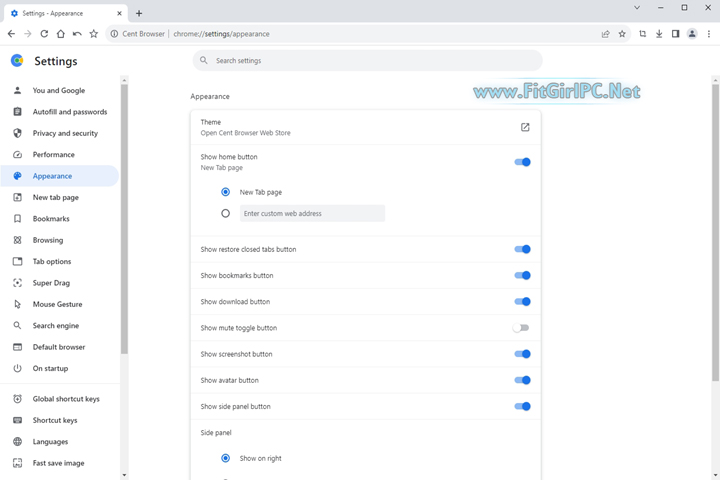
Task: Disable the Show home button toggle
Action: (522, 162)
